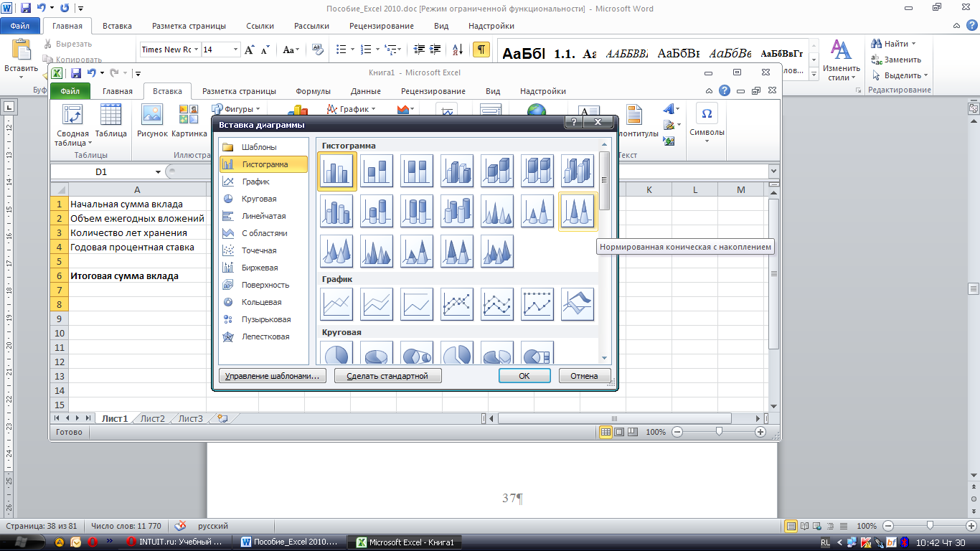Open Excel Файл tab

70,91
